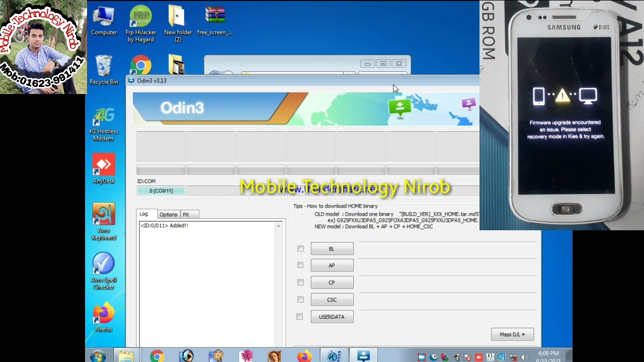The width and height of the screenshot is (644, 362).
Task: Click the BL file button
Action: (332, 249)
